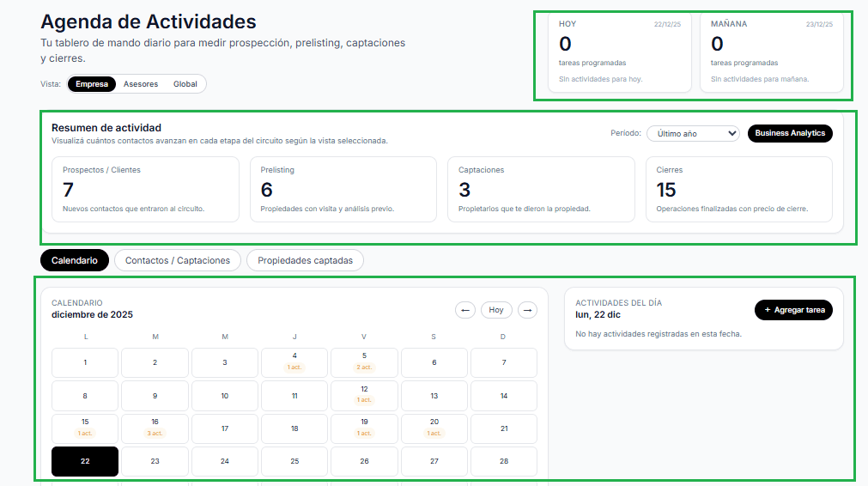868x486 pixels.
Task: Select calendar day 19 with 1 act.
Action: coord(364,428)
